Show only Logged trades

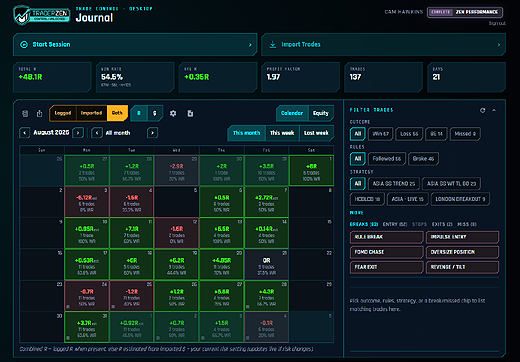click(x=63, y=113)
